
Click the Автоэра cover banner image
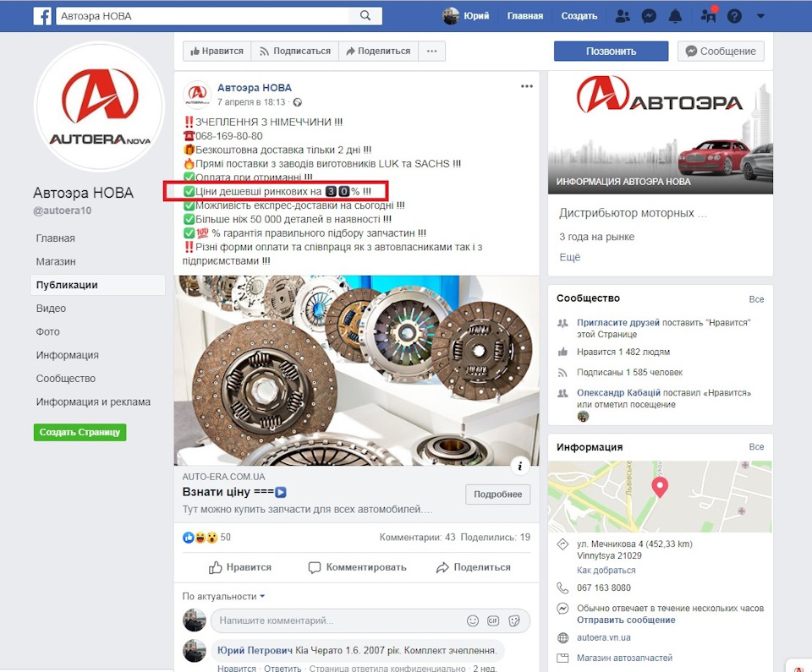pos(661,133)
